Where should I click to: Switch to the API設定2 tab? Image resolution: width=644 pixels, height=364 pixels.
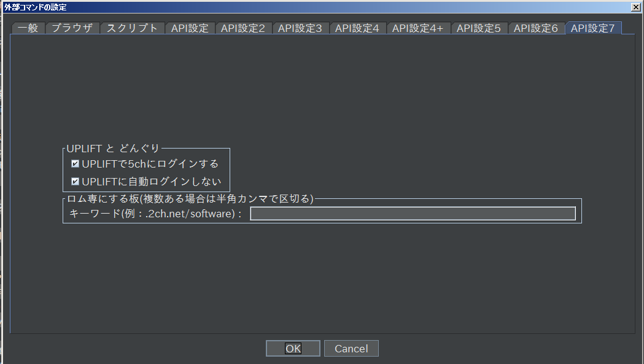pos(243,28)
